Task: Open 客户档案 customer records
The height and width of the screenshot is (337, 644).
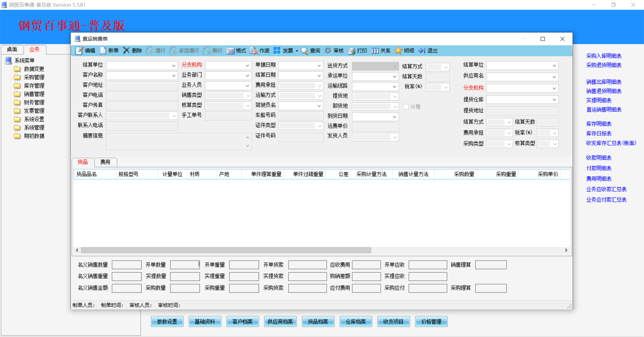Action: point(243,322)
